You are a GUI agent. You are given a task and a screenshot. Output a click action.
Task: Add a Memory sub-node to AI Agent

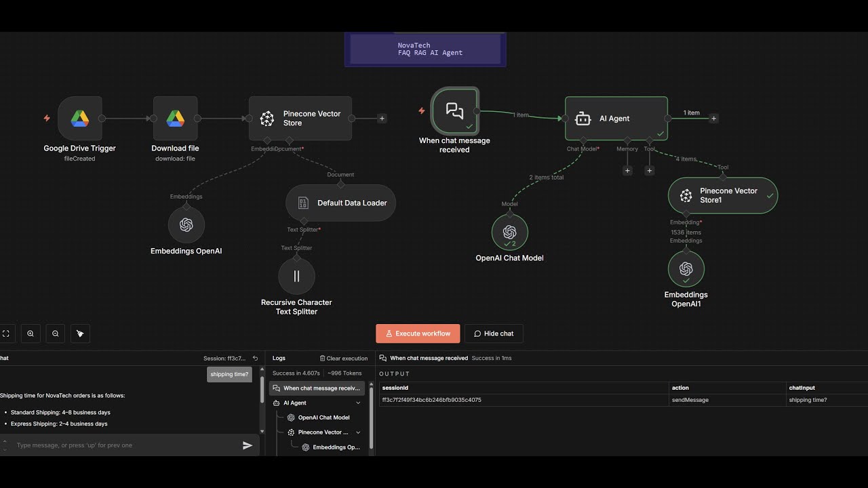[627, 171]
